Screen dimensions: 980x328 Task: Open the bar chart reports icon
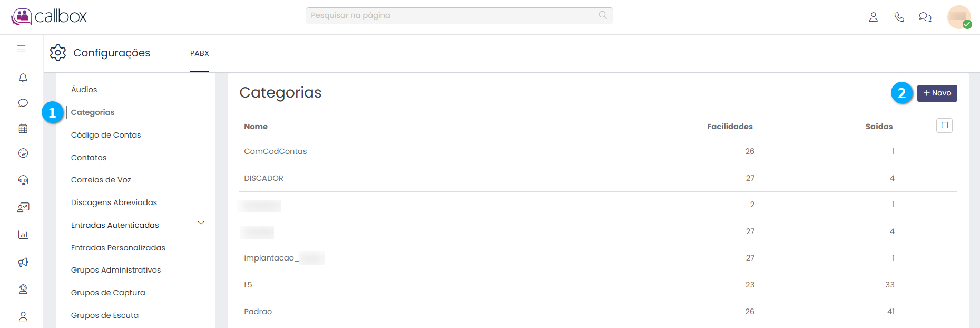(23, 235)
